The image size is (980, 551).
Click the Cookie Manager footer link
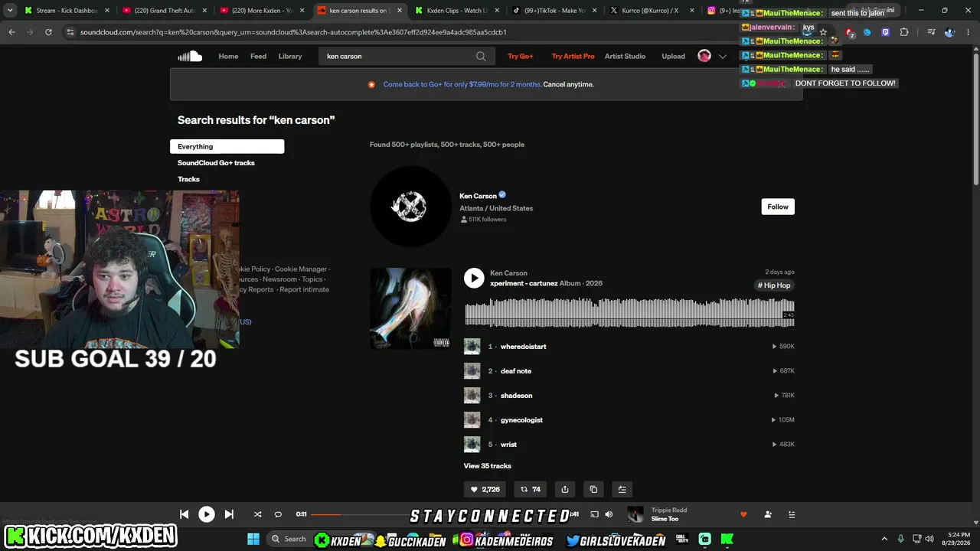point(301,269)
